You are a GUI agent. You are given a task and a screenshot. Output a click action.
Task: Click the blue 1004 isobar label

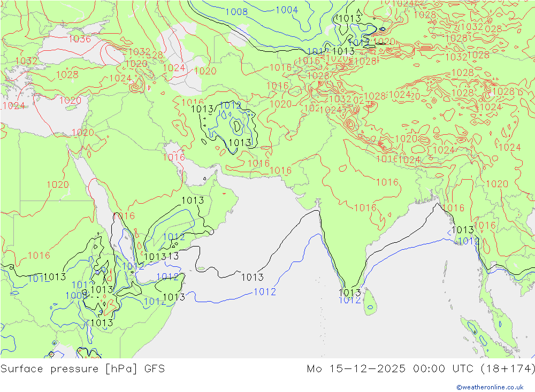click(x=287, y=10)
